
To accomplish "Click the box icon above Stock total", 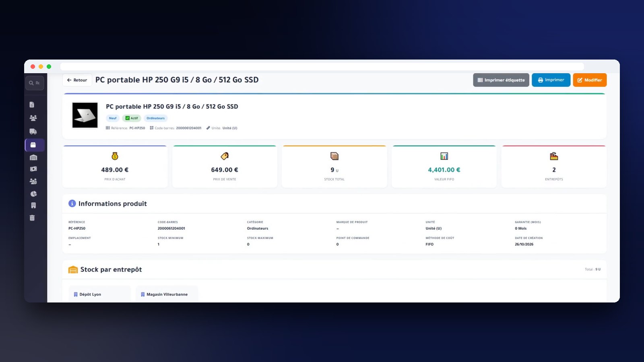I will 334,156.
